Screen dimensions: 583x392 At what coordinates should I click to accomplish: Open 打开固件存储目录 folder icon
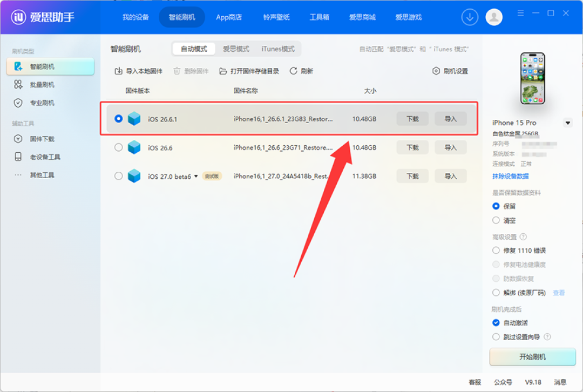(223, 71)
